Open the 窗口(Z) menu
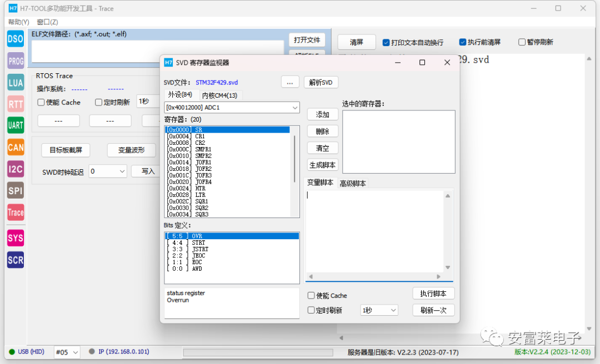Viewport: 600px width, 364px height. coord(47,22)
